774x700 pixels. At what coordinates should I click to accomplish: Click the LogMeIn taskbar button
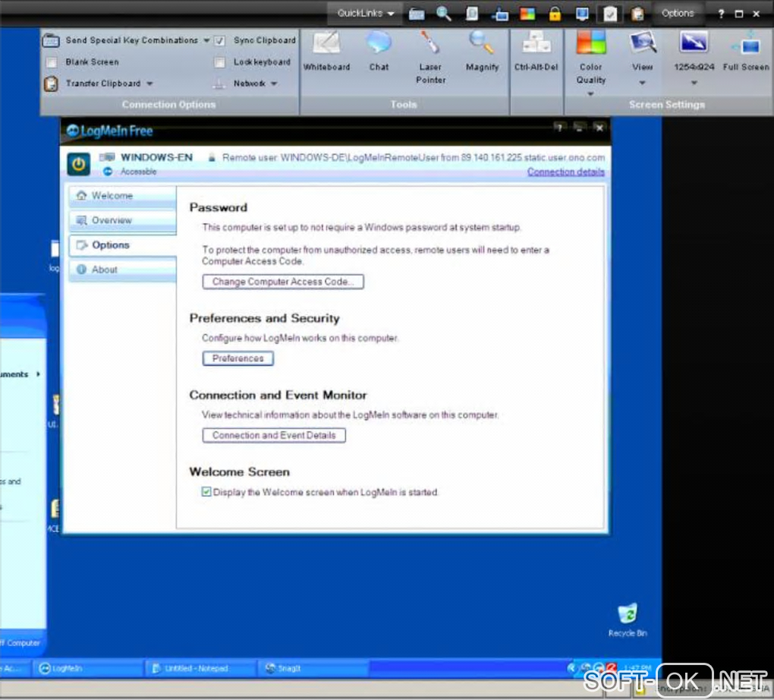pos(89,668)
